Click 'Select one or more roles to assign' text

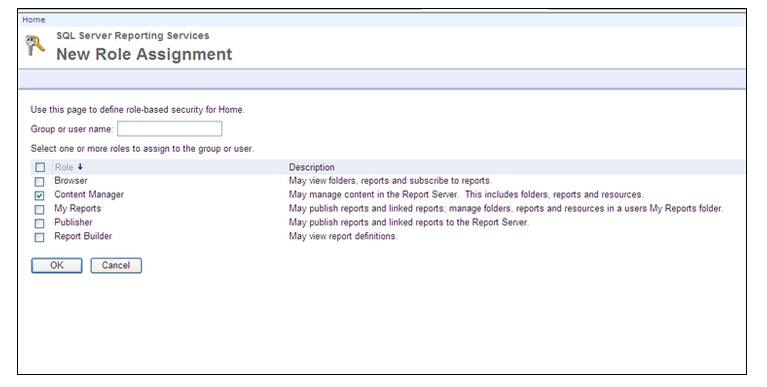coord(142,148)
